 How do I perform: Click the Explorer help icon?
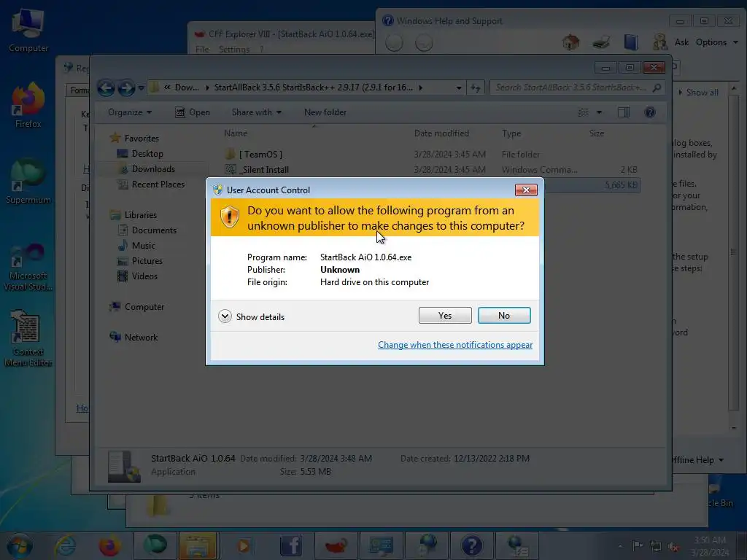(650, 112)
